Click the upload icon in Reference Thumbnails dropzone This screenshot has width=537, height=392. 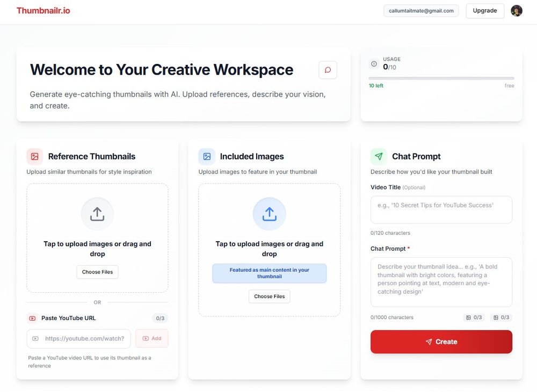click(97, 213)
